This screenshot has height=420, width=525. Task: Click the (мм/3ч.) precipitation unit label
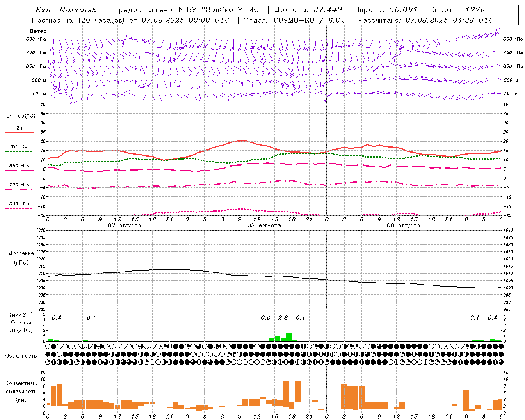21,315
